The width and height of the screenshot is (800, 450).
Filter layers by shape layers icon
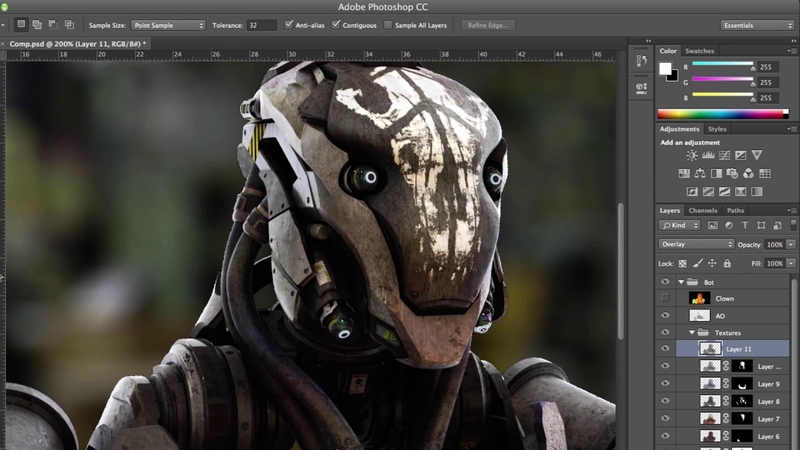pyautogui.click(x=761, y=225)
